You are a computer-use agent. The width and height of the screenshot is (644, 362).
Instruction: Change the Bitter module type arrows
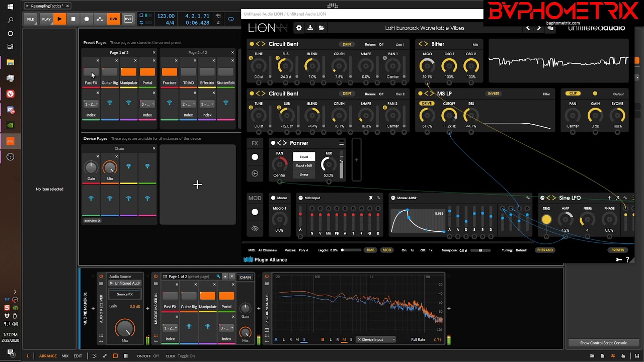click(423, 44)
